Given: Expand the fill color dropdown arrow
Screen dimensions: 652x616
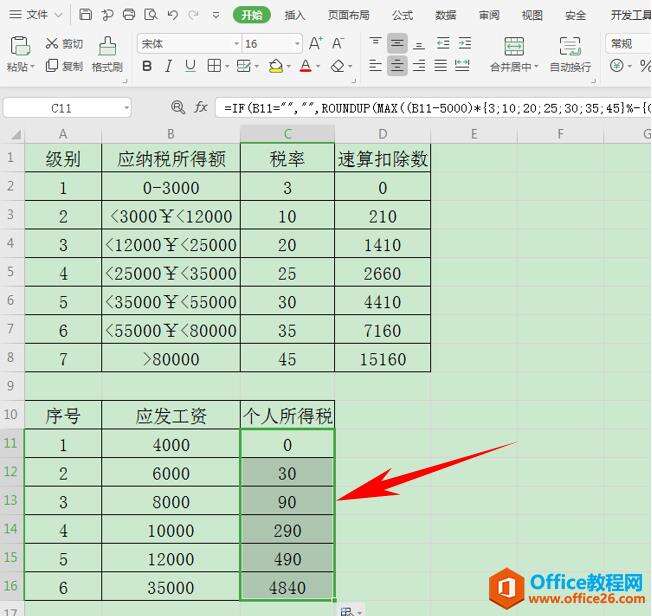Looking at the screenshot, I should point(289,67).
